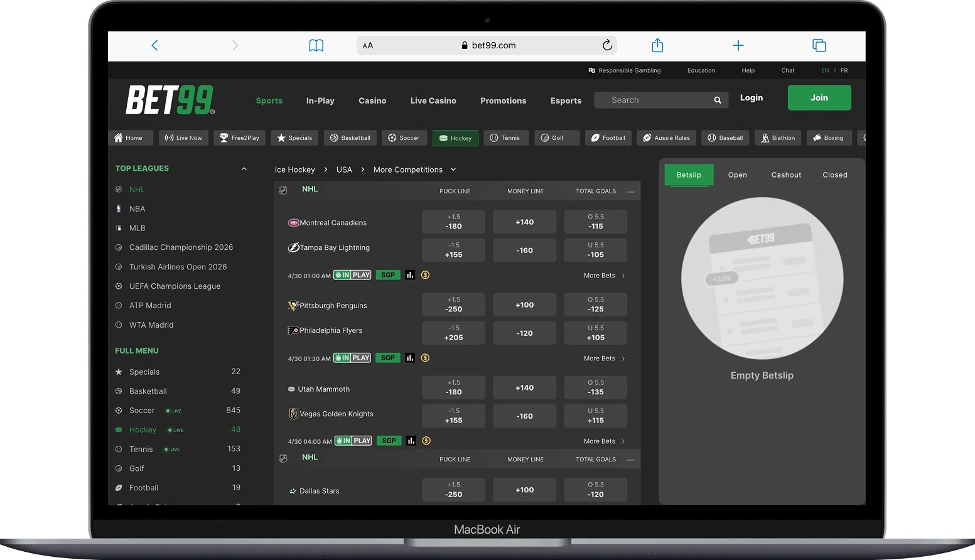
Task: Open Safari AA reader options
Action: click(x=368, y=45)
